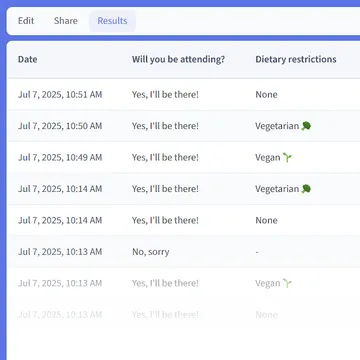Click 'Yes, I'll be there!' in the 10:14 AM None row
The image size is (360, 360).
click(x=165, y=220)
